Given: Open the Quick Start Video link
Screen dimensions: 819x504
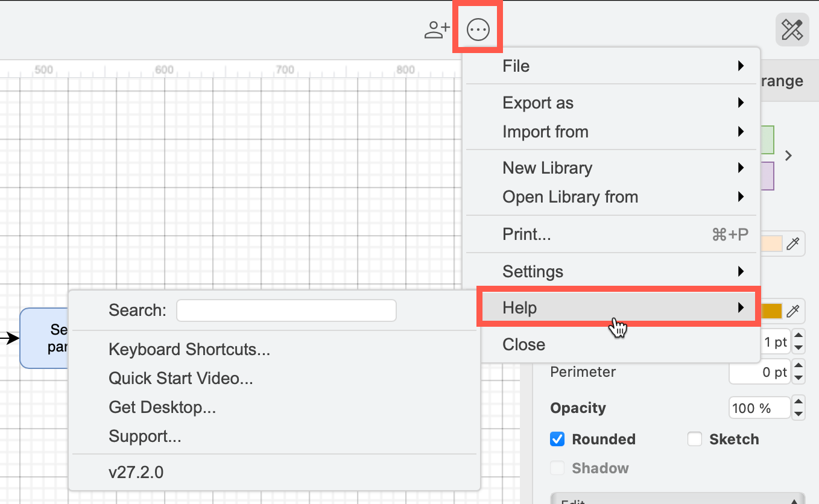Looking at the screenshot, I should click(182, 379).
